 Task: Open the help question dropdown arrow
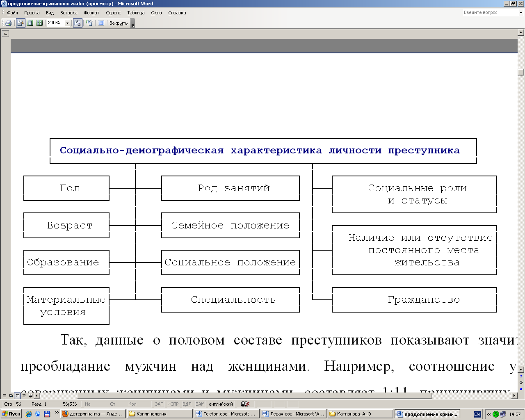[x=521, y=13]
